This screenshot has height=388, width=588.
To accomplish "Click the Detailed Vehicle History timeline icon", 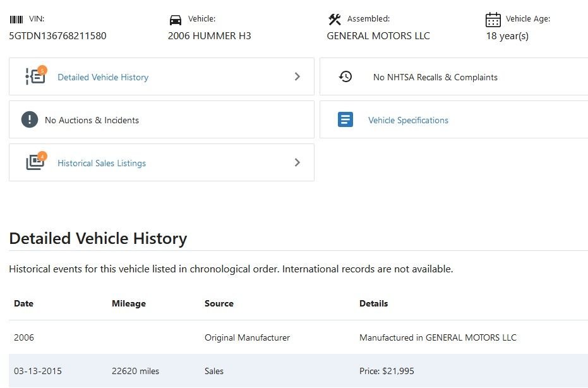I will 35,76.
